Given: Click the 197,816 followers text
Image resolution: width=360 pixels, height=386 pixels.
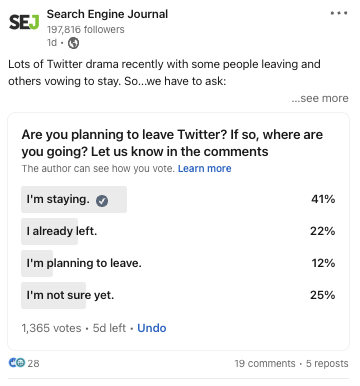Looking at the screenshot, I should (86, 30).
